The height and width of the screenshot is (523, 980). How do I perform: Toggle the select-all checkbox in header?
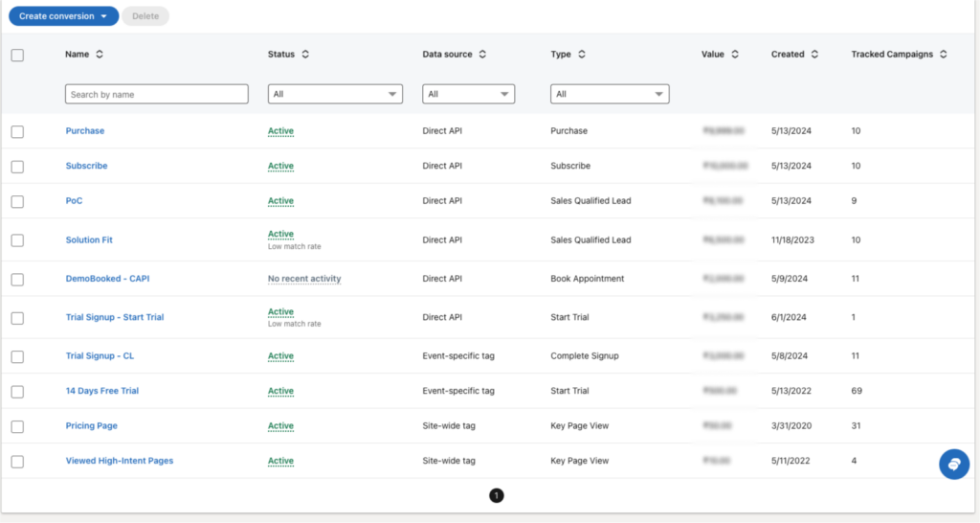click(x=17, y=55)
